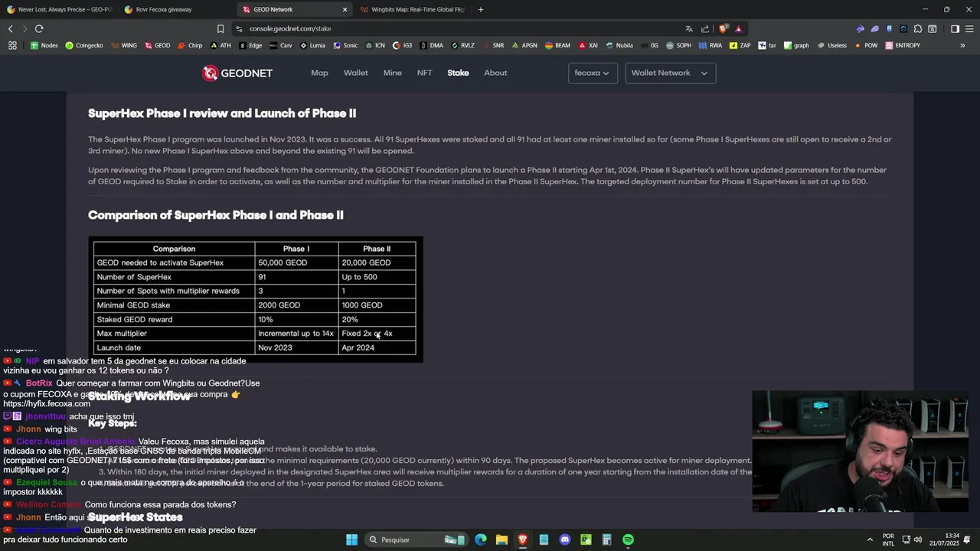Go to the Mine section
The image size is (980, 551).
tap(392, 73)
